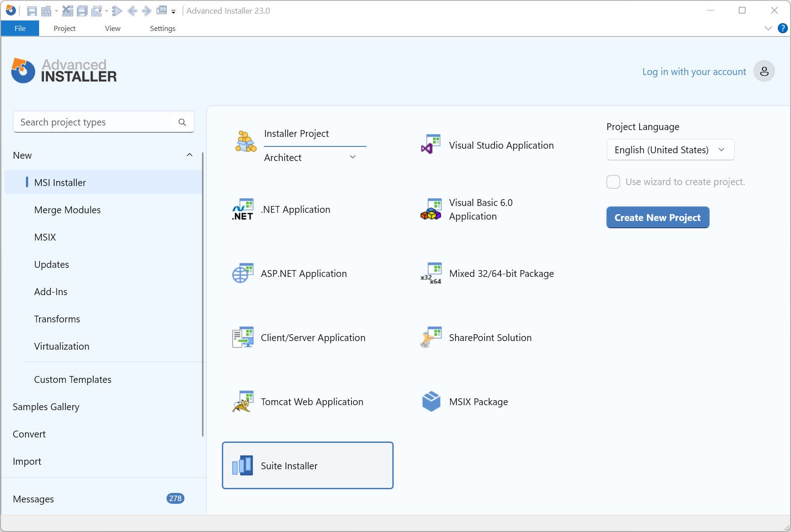This screenshot has height=532, width=791.
Task: Open Custom Templates in sidebar
Action: 73,379
